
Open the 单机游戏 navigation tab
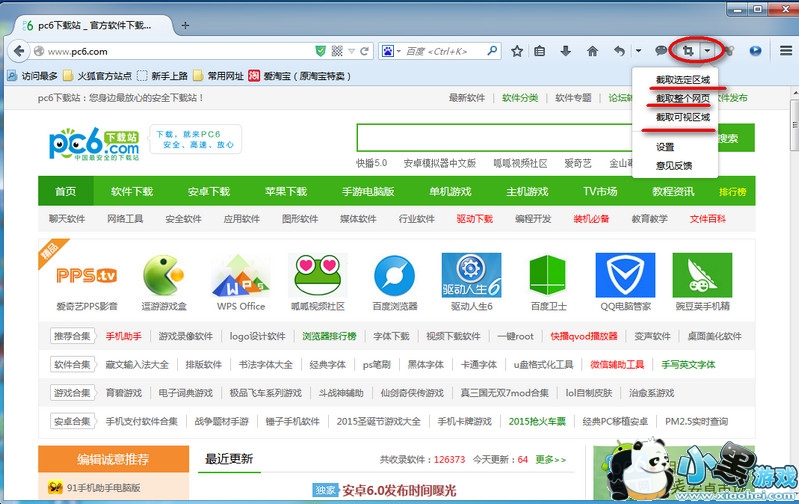[x=450, y=192]
